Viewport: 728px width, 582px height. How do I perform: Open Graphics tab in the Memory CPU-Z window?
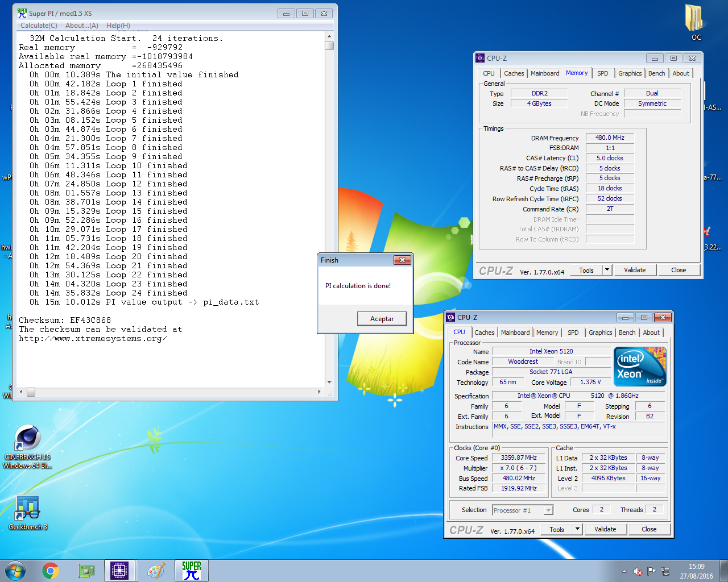tap(630, 73)
